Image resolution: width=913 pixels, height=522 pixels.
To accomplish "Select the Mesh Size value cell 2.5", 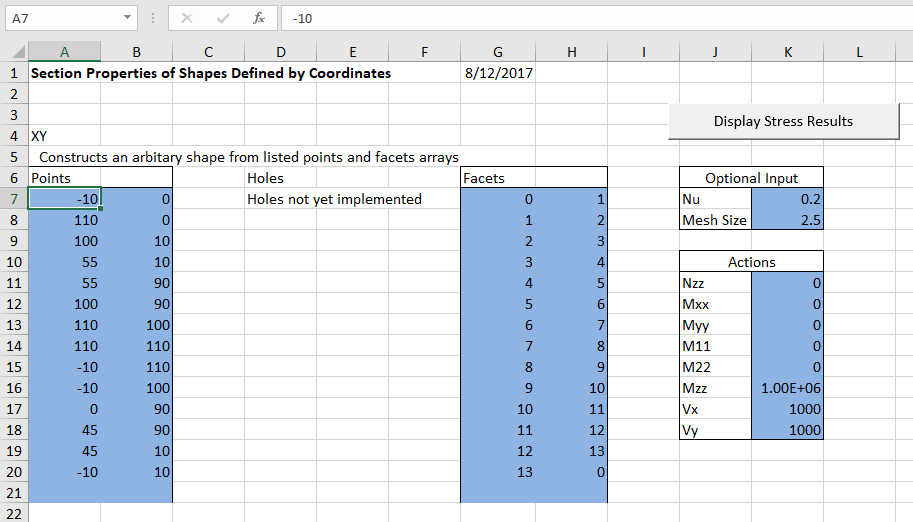I will [x=787, y=220].
